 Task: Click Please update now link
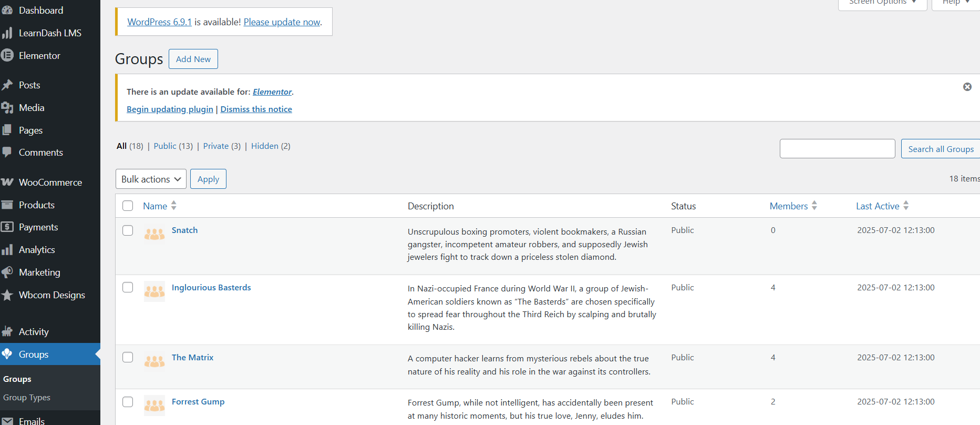pos(282,22)
